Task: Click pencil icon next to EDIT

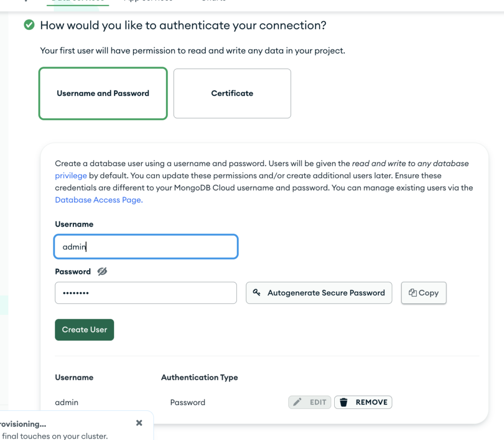Action: point(297,402)
